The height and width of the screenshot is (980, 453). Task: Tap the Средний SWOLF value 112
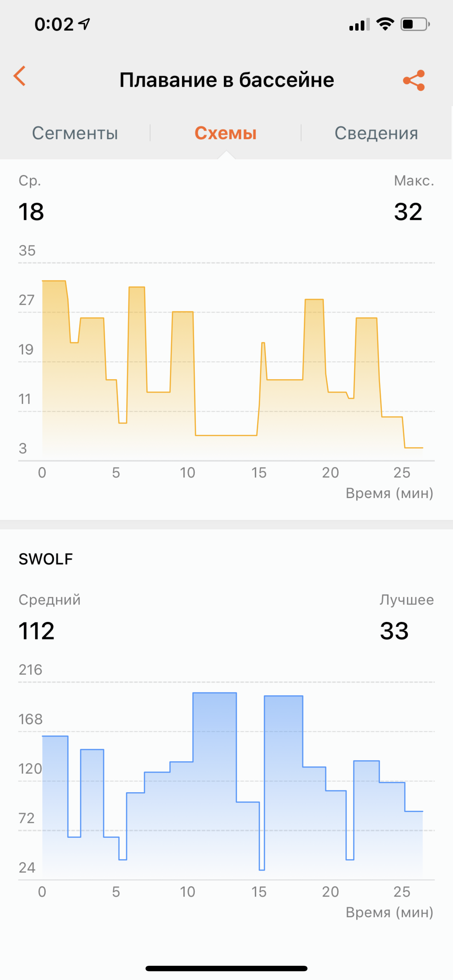(36, 631)
